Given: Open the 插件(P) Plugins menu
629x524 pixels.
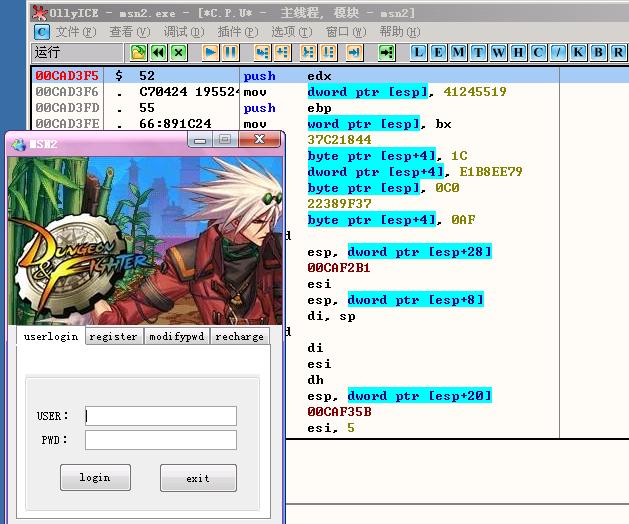Looking at the screenshot, I should point(238,32).
